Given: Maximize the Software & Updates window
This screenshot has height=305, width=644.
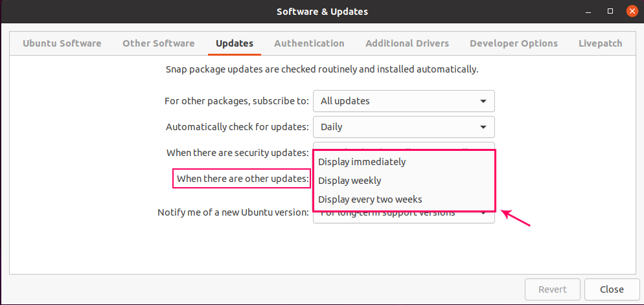Looking at the screenshot, I should coord(610,12).
